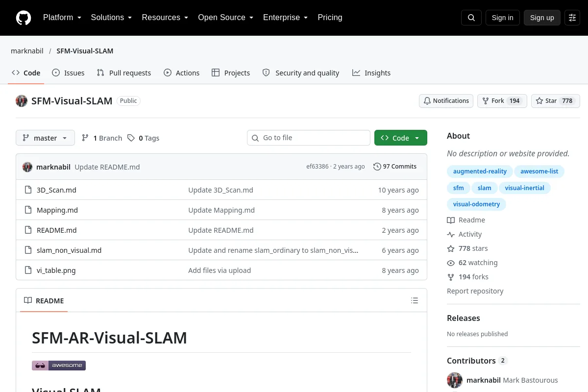The image size is (588, 392).
Task: Open the marknabil owner breadcrumb link
Action: 27,51
